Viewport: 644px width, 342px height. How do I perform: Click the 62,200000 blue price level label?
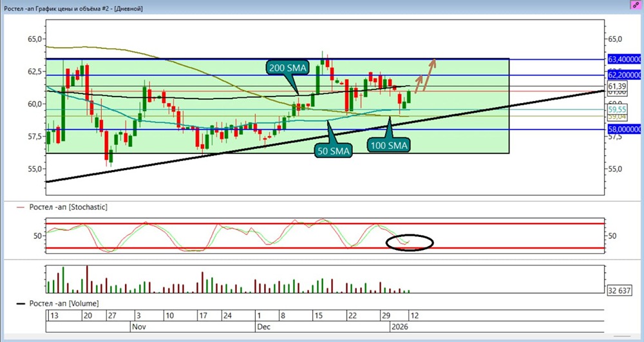click(x=625, y=75)
